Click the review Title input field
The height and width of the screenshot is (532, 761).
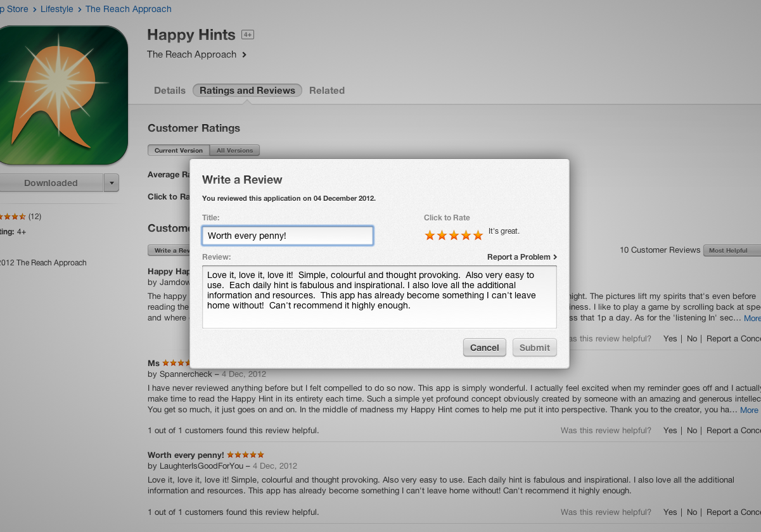(x=288, y=236)
